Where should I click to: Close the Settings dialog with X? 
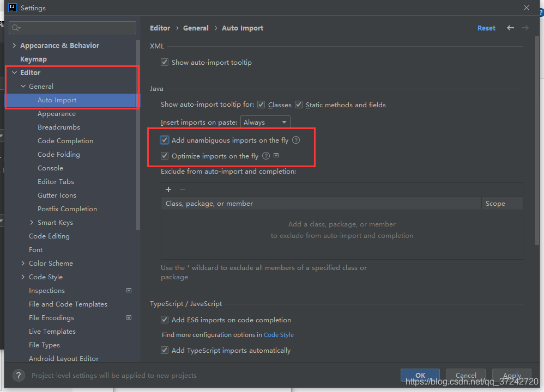pos(527,8)
